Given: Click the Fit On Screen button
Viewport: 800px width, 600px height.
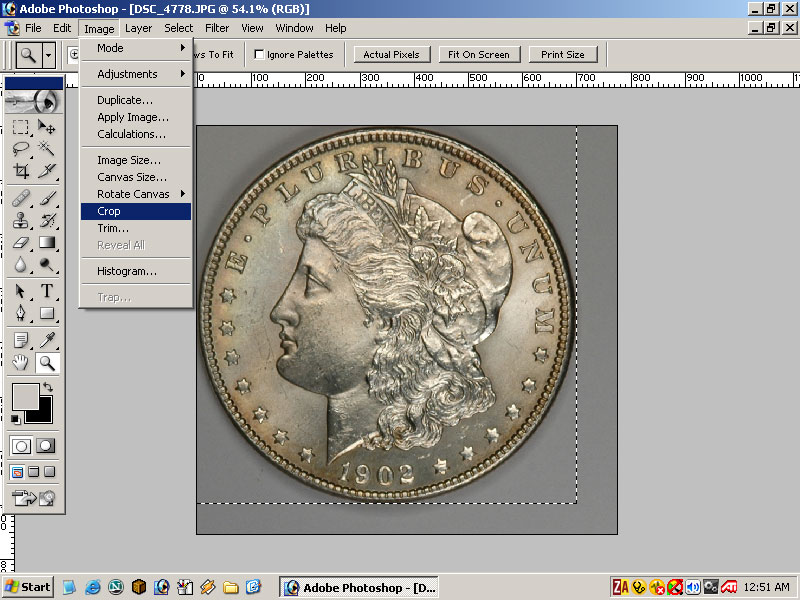Looking at the screenshot, I should coord(479,55).
